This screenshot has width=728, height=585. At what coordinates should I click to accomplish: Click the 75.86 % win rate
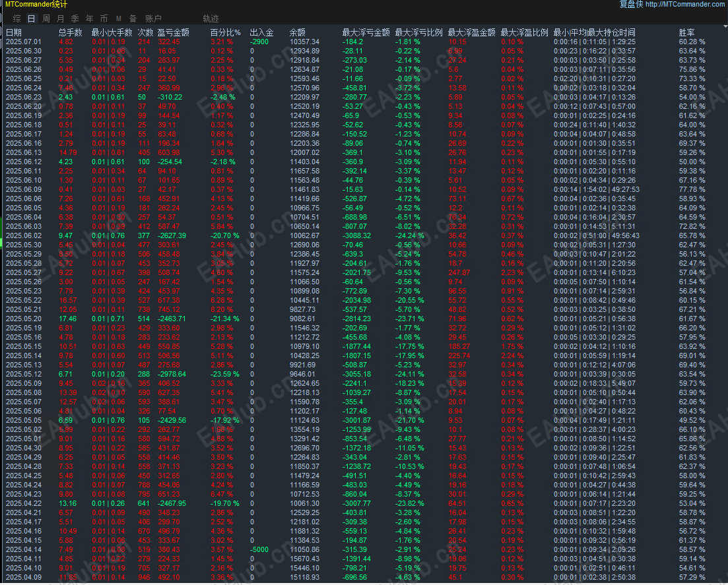[692, 70]
